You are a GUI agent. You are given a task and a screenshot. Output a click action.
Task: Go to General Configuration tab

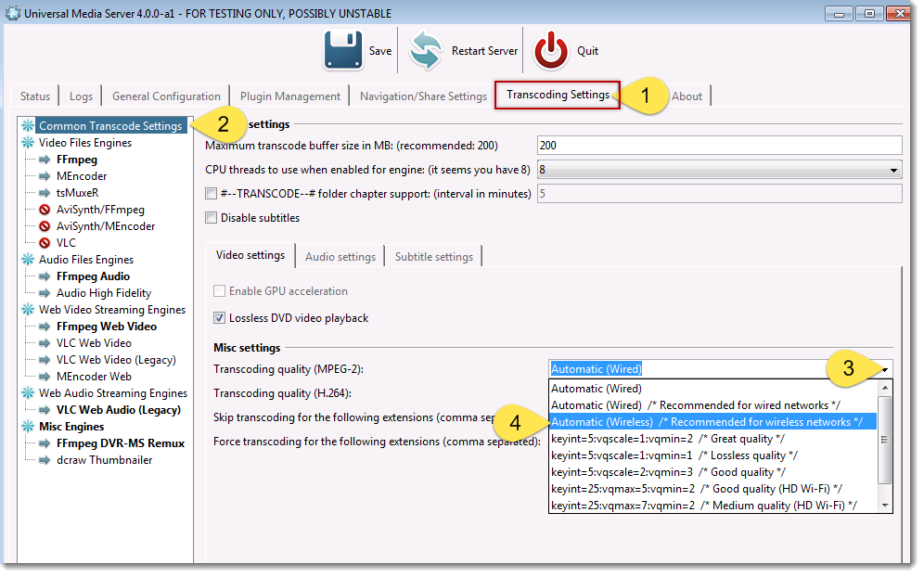coord(166,96)
